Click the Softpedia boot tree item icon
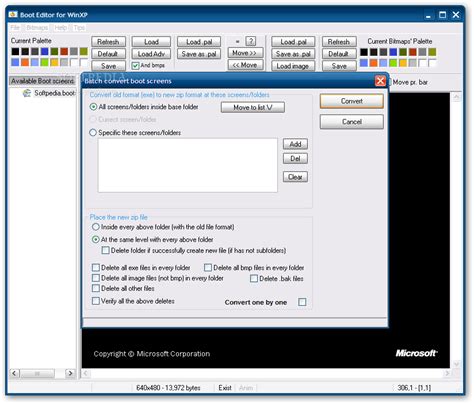Image resolution: width=474 pixels, height=404 pixels. pyautogui.click(x=27, y=93)
